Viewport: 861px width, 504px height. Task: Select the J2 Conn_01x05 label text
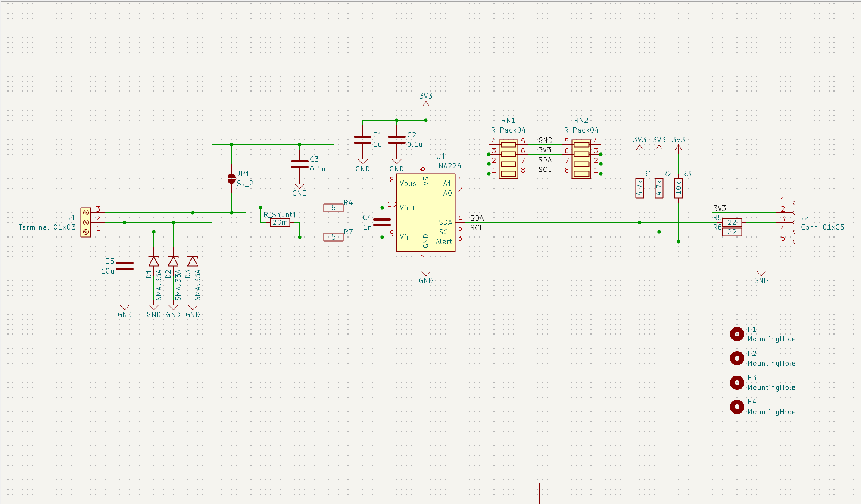click(x=822, y=227)
